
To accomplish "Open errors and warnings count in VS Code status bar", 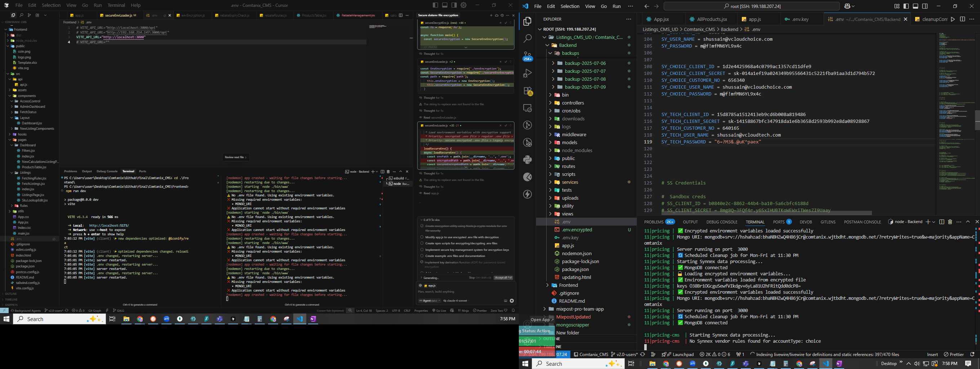I will click(715, 354).
